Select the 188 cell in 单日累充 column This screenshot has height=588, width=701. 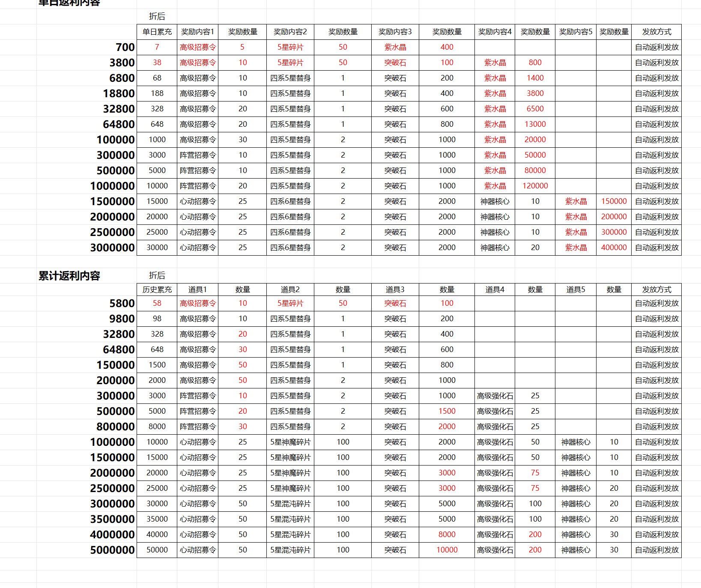pyautogui.click(x=157, y=93)
